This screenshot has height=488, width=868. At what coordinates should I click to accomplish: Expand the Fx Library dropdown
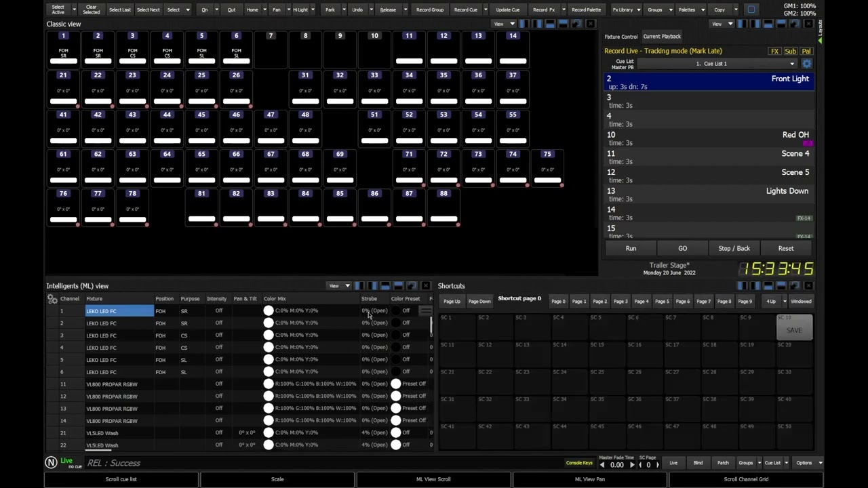pos(626,9)
